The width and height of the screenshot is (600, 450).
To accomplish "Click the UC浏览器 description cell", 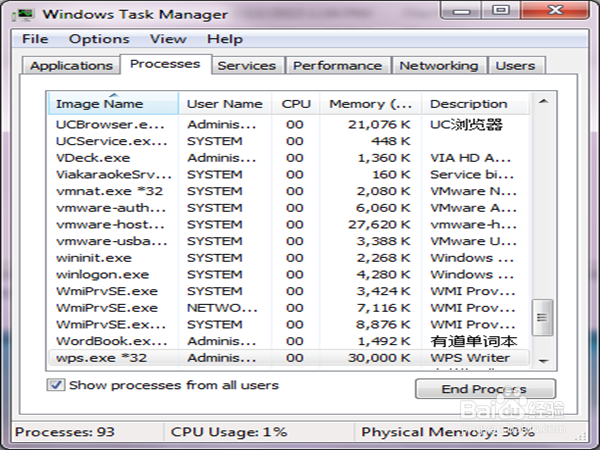I will point(466,124).
